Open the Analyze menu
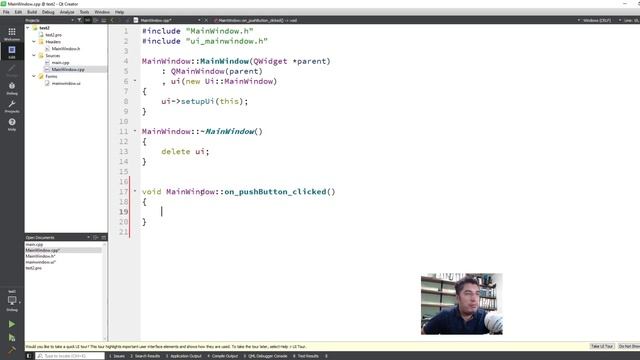Viewport: 640px width, 360px height. click(67, 12)
